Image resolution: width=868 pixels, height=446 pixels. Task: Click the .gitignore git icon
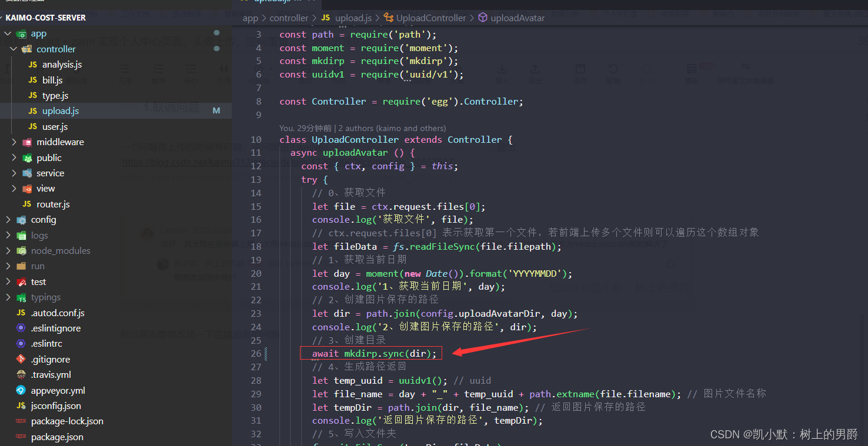point(21,359)
